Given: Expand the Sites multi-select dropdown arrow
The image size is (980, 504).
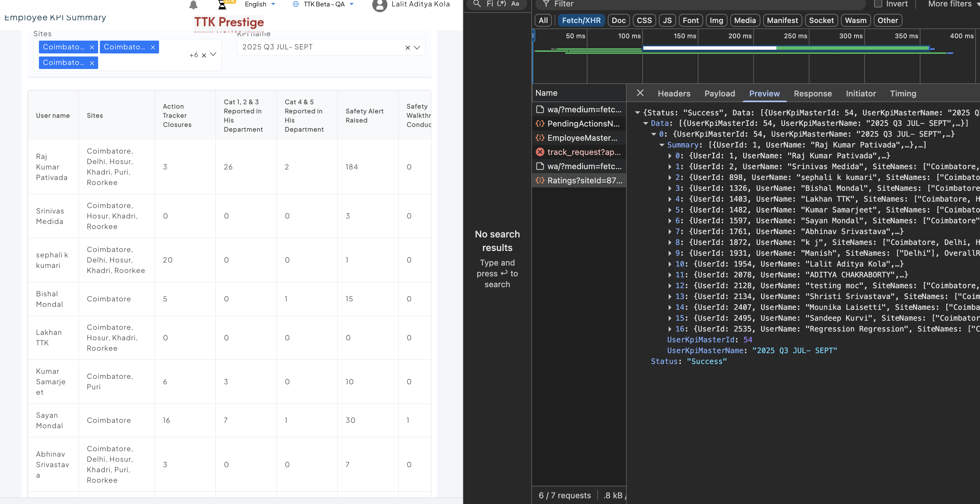Looking at the screenshot, I should pos(214,54).
